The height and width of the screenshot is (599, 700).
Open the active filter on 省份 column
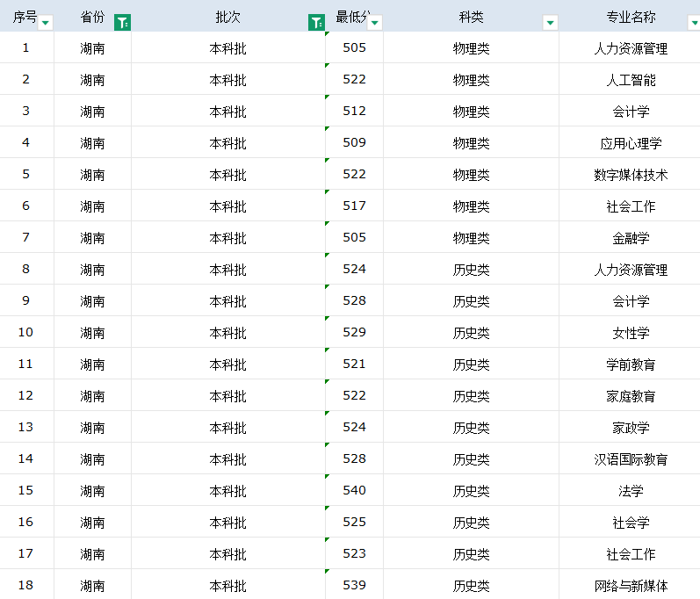coord(122,22)
